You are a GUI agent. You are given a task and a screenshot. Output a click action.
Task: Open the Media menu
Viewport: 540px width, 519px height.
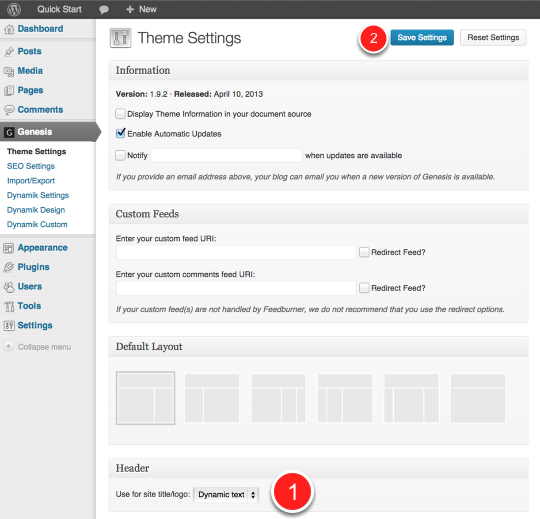[30, 71]
